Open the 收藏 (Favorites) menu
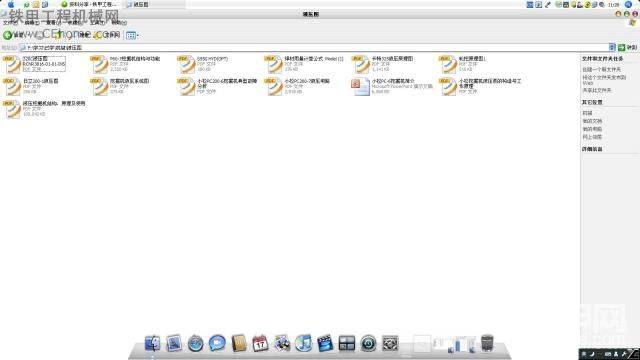The image size is (640, 360). point(75,23)
